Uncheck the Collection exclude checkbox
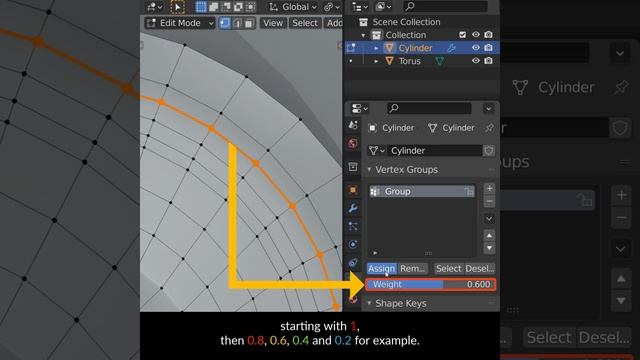This screenshot has width=640, height=360. (462, 35)
